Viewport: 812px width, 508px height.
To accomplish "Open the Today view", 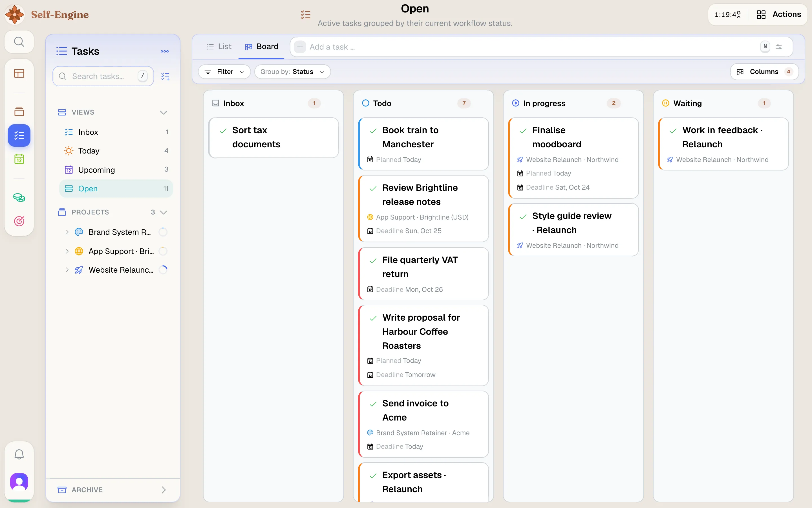I will (116, 151).
